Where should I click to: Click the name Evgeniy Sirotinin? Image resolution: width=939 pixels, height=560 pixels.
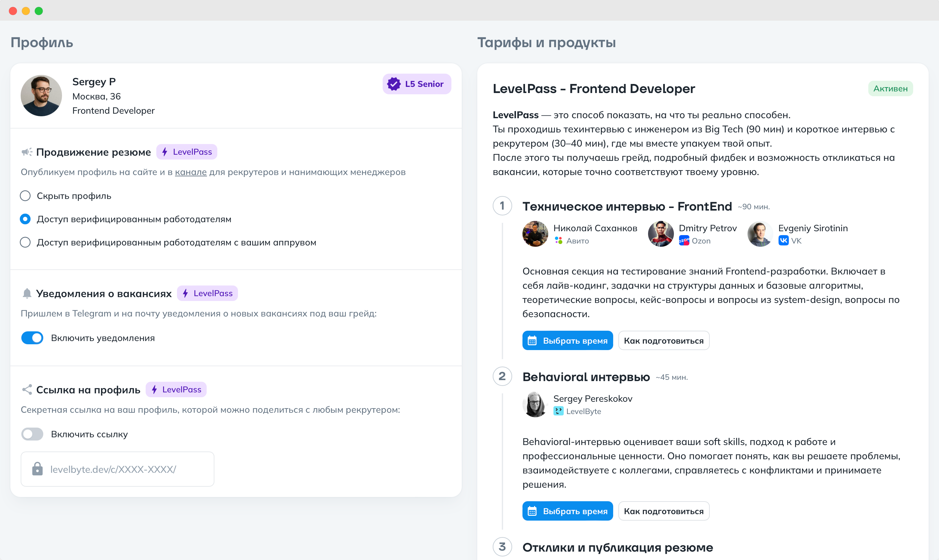[x=813, y=228]
